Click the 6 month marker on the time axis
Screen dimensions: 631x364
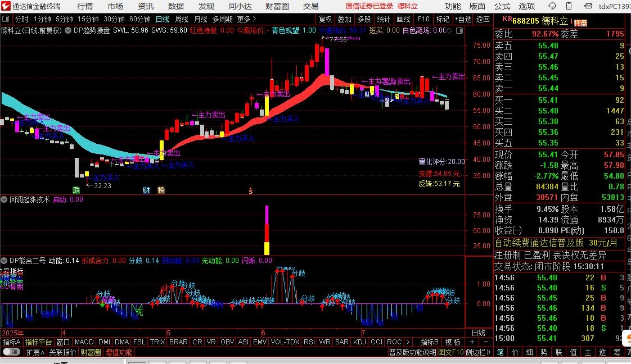point(263,333)
